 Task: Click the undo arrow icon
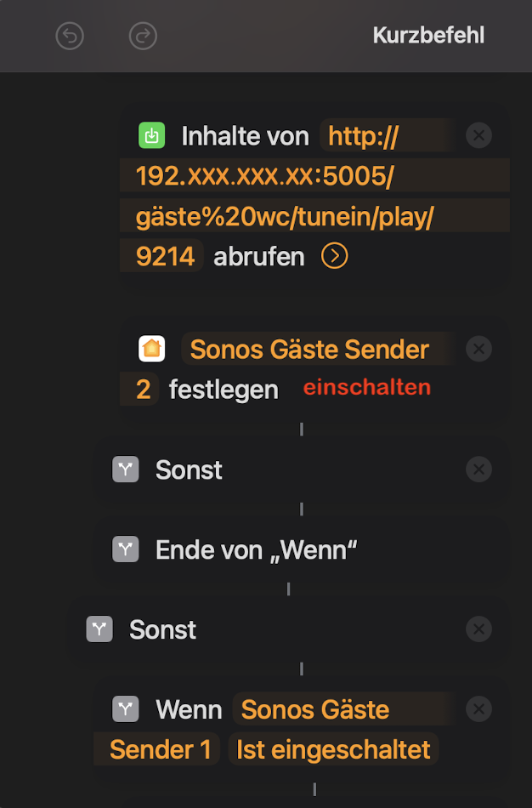(x=70, y=36)
